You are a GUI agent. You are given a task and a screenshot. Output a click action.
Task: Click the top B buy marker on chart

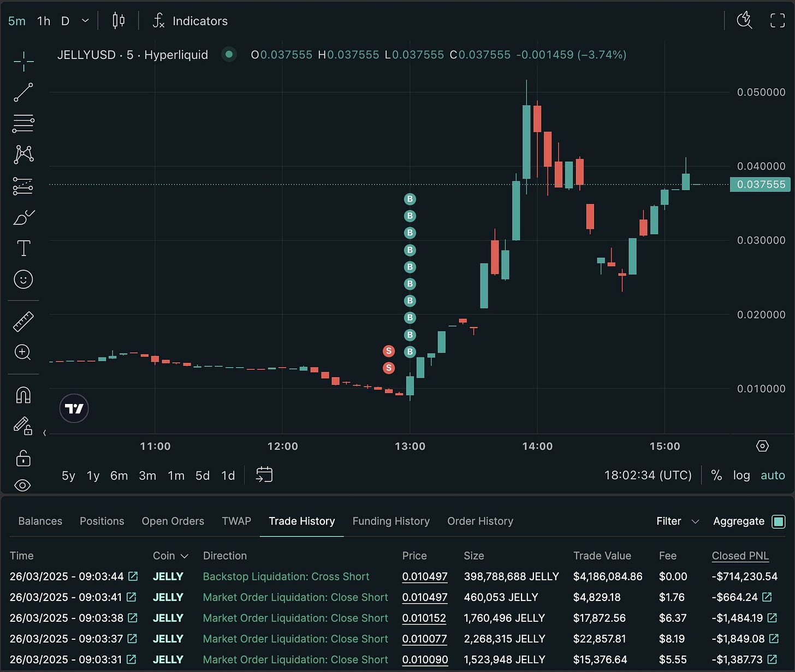pos(410,199)
